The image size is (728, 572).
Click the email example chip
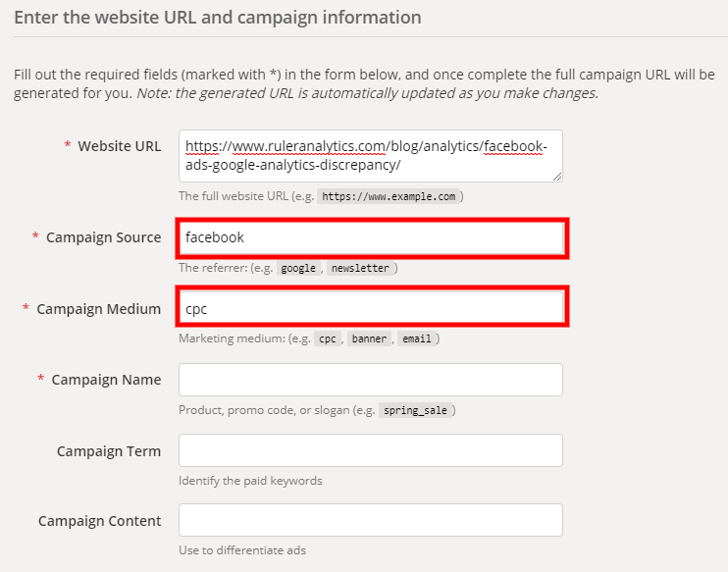(x=417, y=339)
